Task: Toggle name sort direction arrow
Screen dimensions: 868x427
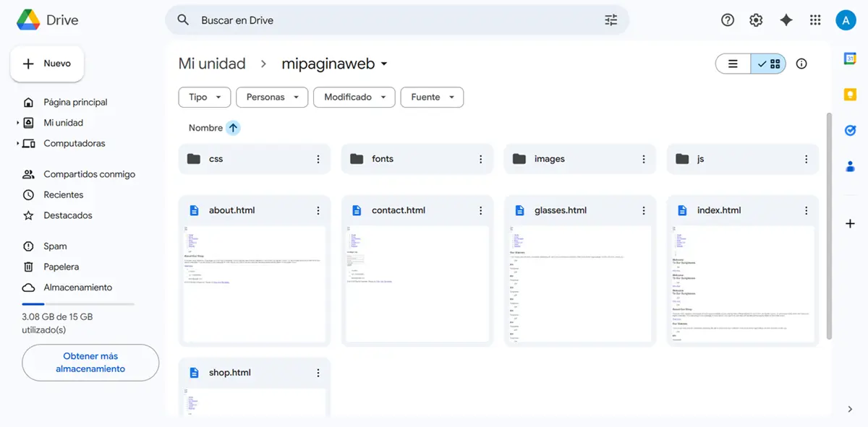Action: pos(233,128)
